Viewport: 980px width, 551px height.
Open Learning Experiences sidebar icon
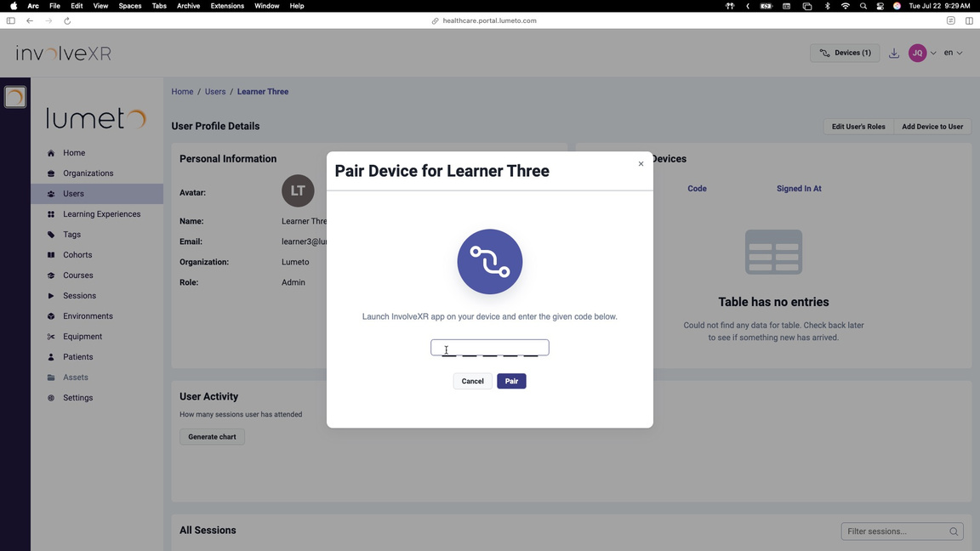pyautogui.click(x=51, y=214)
